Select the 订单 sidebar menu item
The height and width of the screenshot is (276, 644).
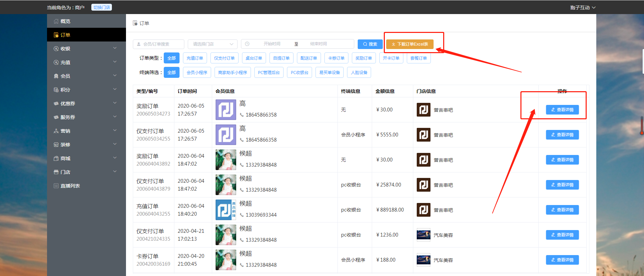87,35
